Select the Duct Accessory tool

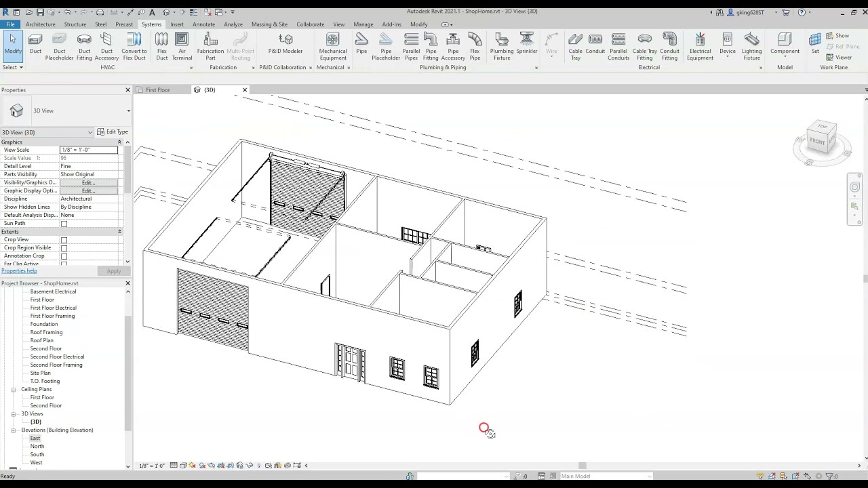[x=106, y=46]
